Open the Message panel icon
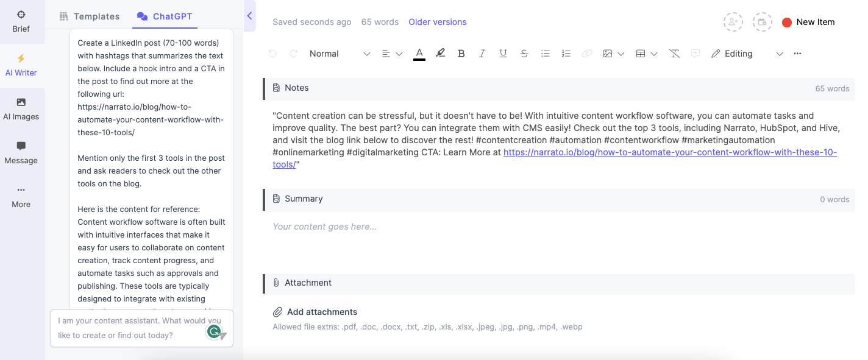 pyautogui.click(x=21, y=152)
